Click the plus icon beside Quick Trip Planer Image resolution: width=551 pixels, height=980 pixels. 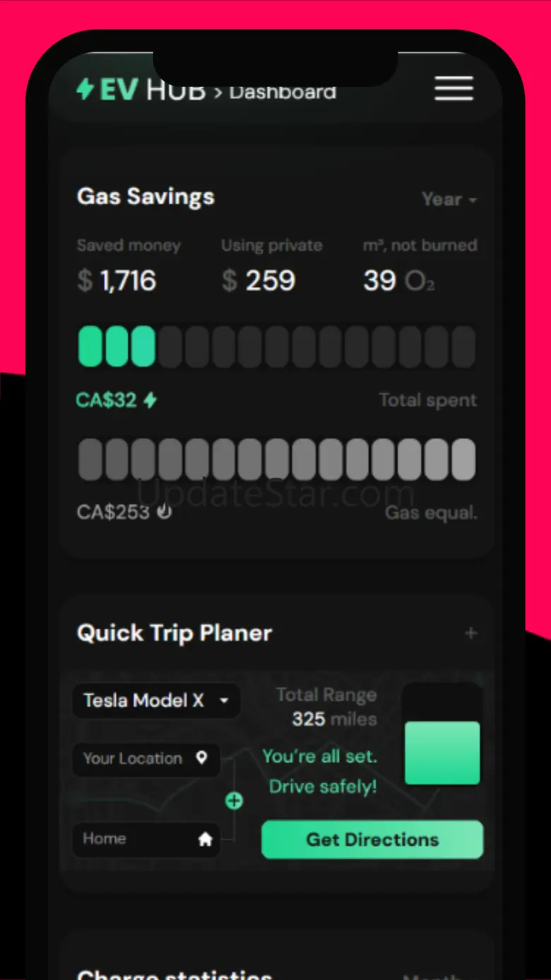click(471, 633)
